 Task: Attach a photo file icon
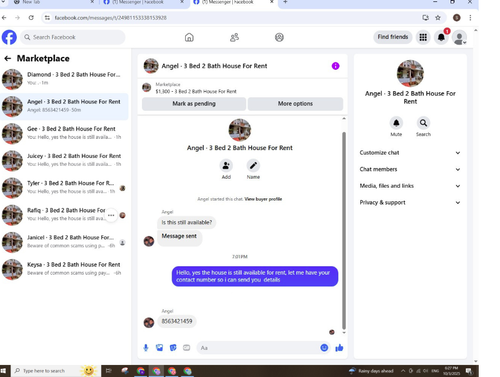[159, 348]
